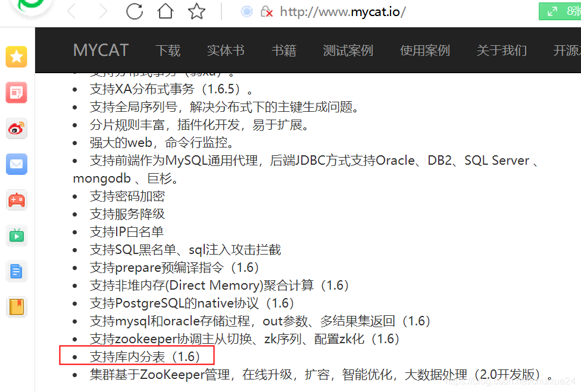Click the address bar with mycat.io URL
The width and height of the screenshot is (581, 392).
click(x=343, y=12)
